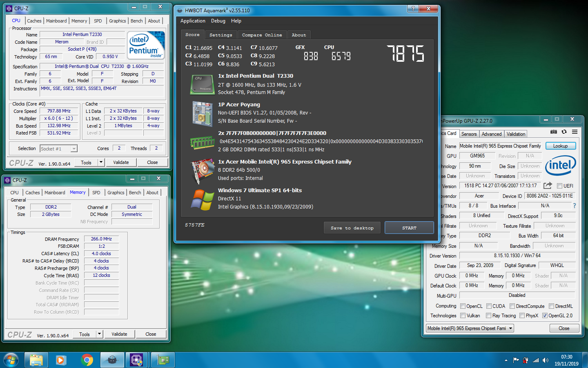
Task: Open Tools dropdown arrow in Memory CPU-Z window
Action: point(99,334)
